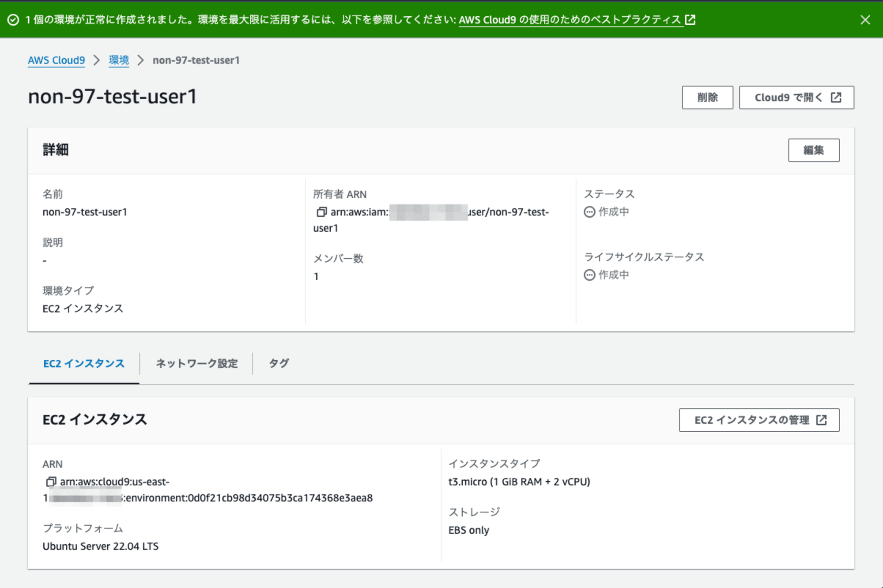Click the 編集 button in 詳細 panel

tap(814, 151)
